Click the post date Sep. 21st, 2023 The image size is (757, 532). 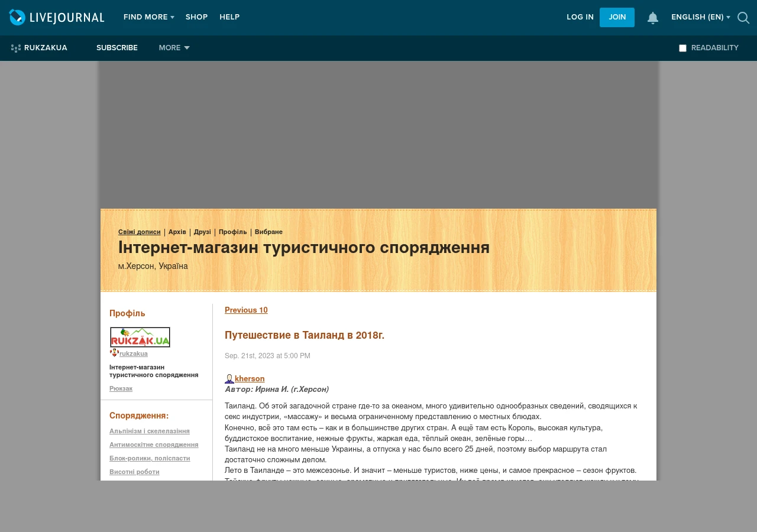267,356
